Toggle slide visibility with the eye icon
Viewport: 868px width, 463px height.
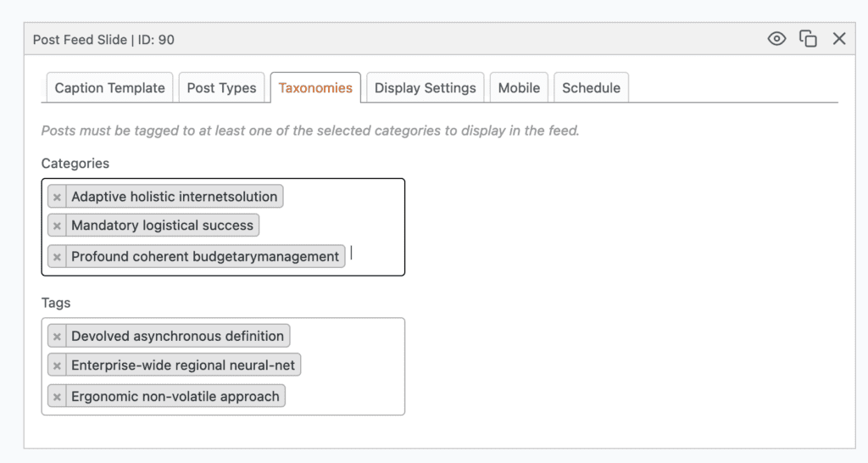[x=776, y=39]
